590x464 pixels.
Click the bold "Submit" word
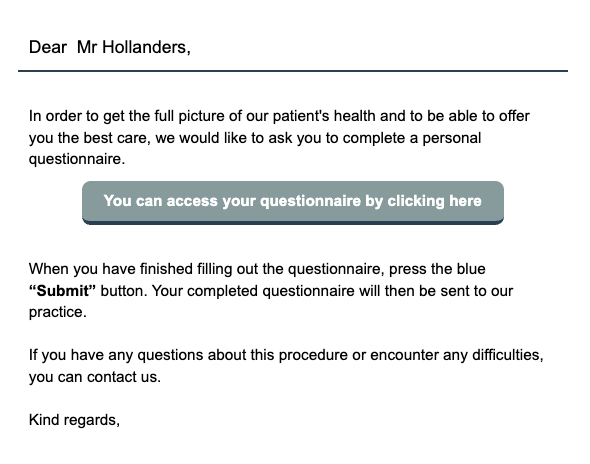pyautogui.click(x=62, y=291)
